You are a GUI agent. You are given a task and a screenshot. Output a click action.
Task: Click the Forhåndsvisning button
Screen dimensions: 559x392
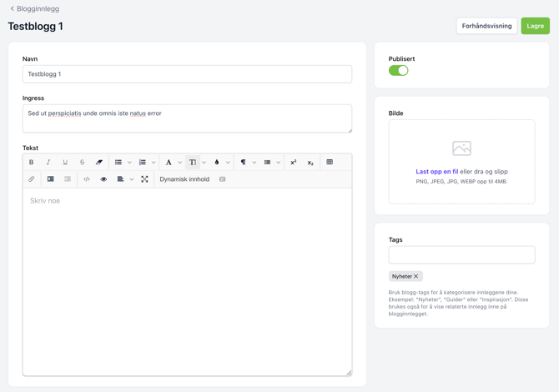pyautogui.click(x=486, y=26)
